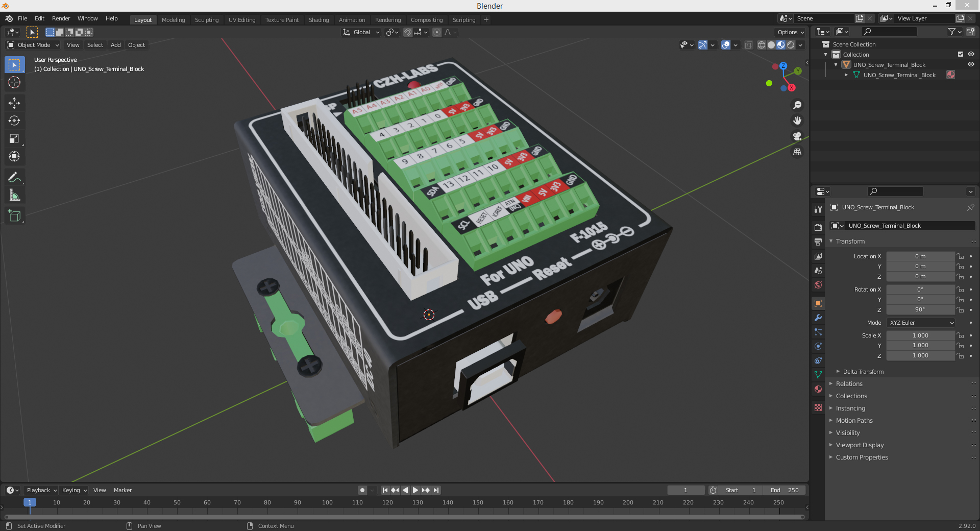Open the Render properties tab

pyautogui.click(x=818, y=227)
